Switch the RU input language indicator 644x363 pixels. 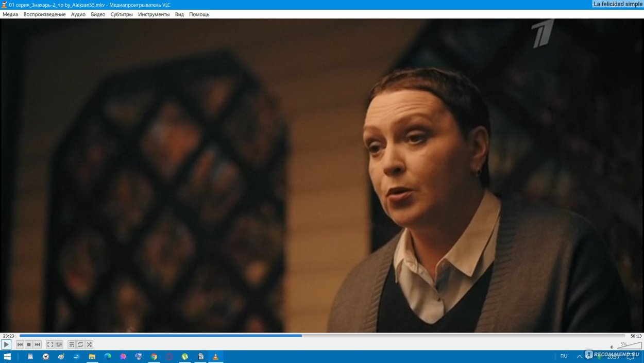564,356
